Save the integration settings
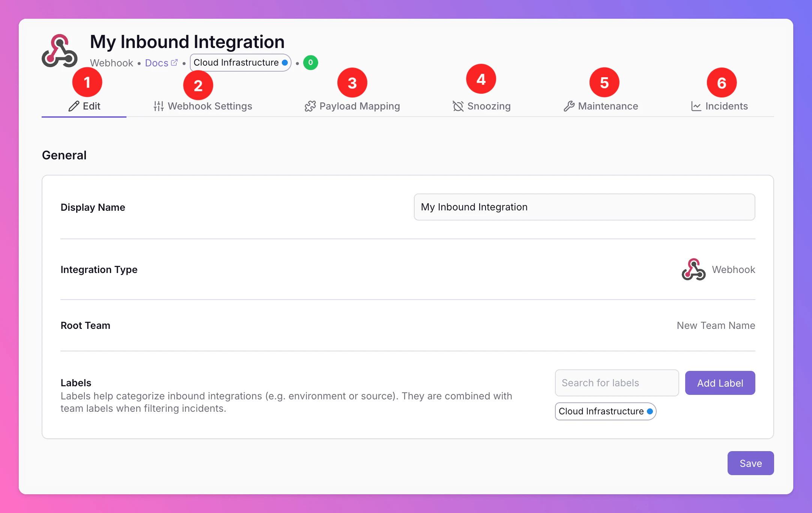The width and height of the screenshot is (812, 513). [750, 463]
